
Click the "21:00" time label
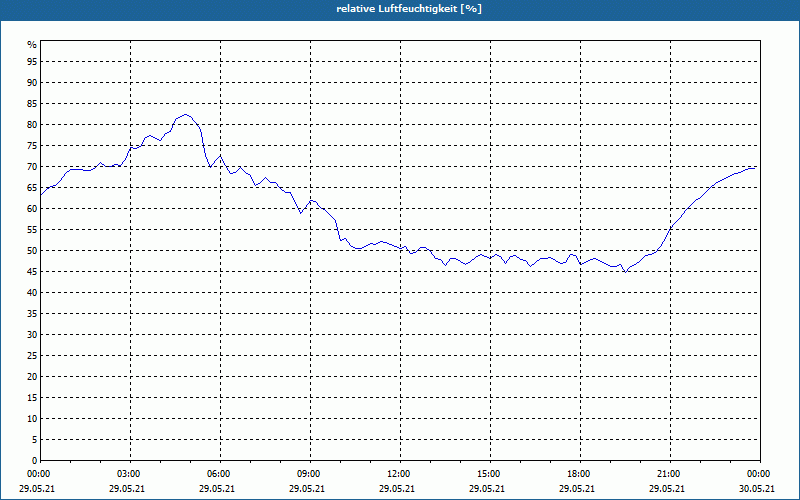670,474
